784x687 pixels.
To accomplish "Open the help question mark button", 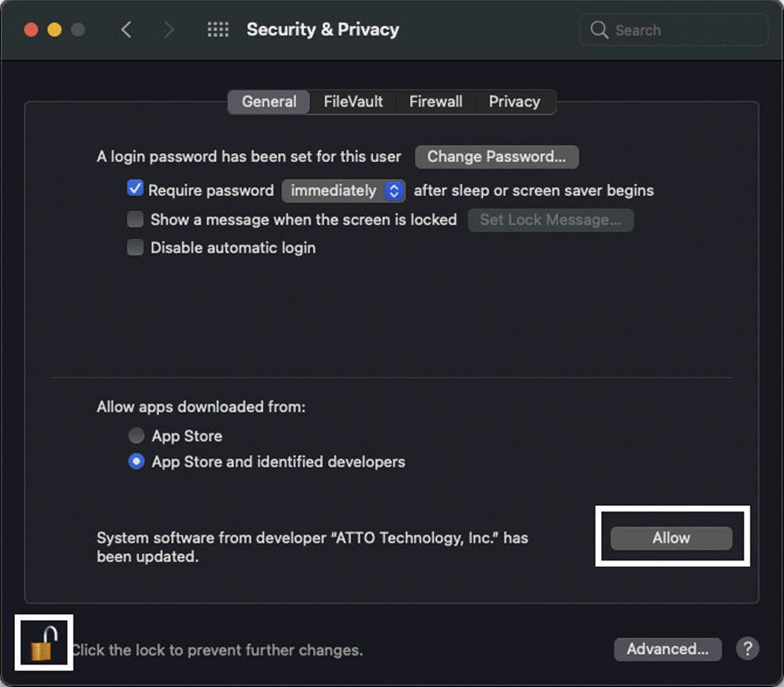I will pyautogui.click(x=748, y=648).
